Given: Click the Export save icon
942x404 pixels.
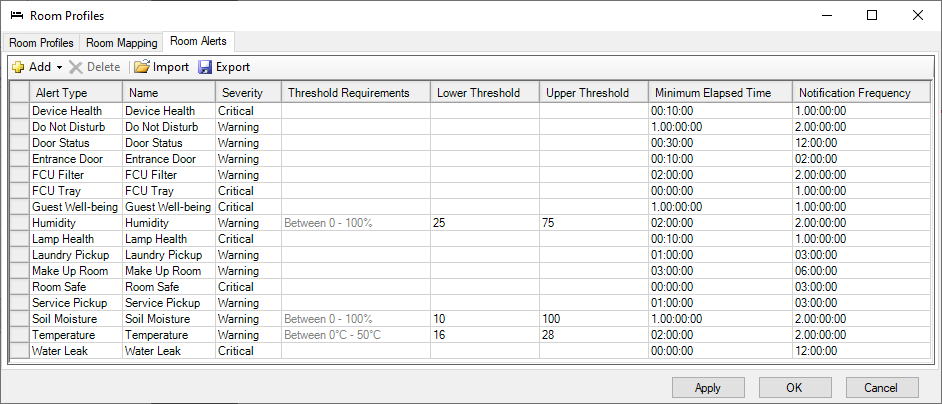Looking at the screenshot, I should click(205, 67).
